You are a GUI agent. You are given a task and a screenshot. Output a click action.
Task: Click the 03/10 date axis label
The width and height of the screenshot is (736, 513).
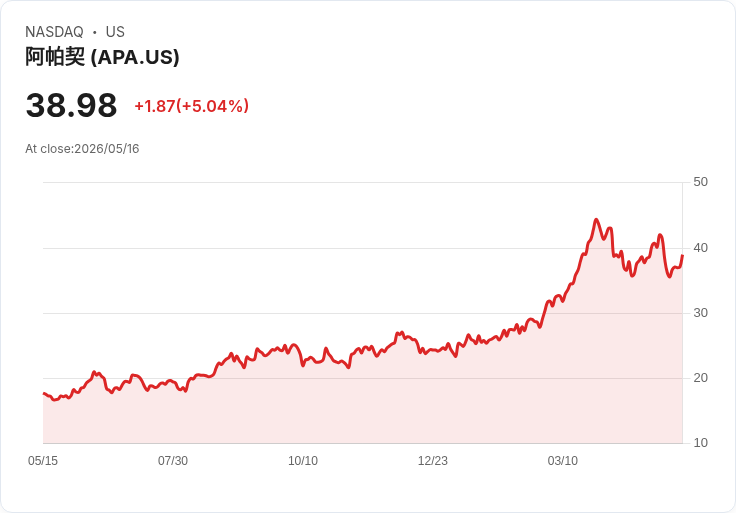click(563, 461)
